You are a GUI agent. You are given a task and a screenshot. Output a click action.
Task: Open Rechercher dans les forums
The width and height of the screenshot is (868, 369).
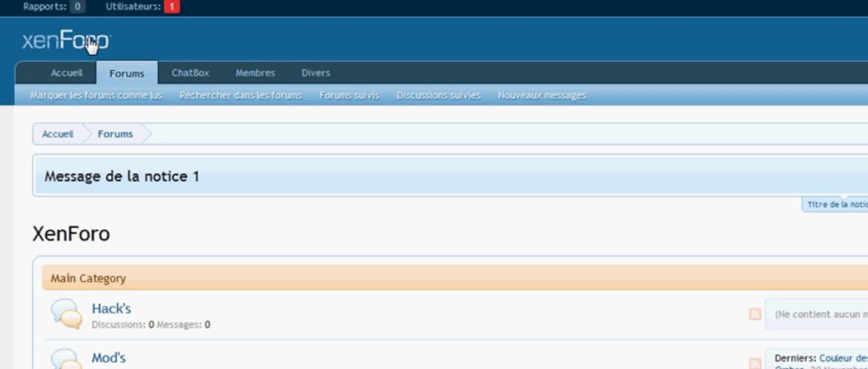click(241, 95)
